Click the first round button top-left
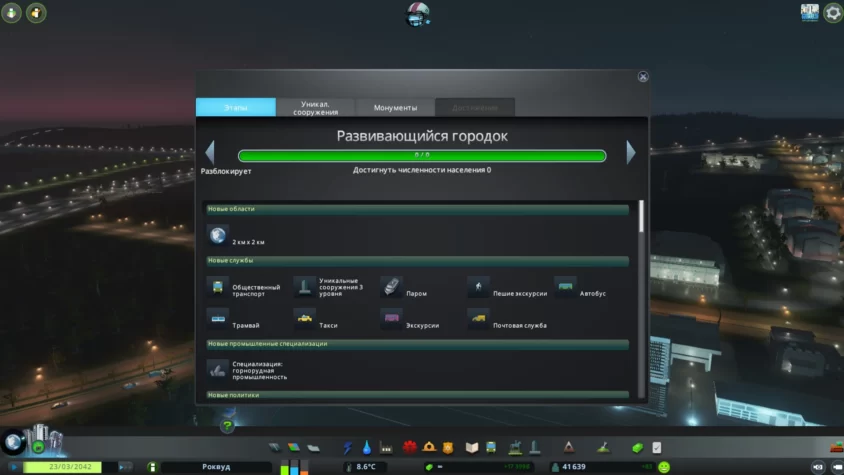The width and height of the screenshot is (844, 475). (x=11, y=13)
